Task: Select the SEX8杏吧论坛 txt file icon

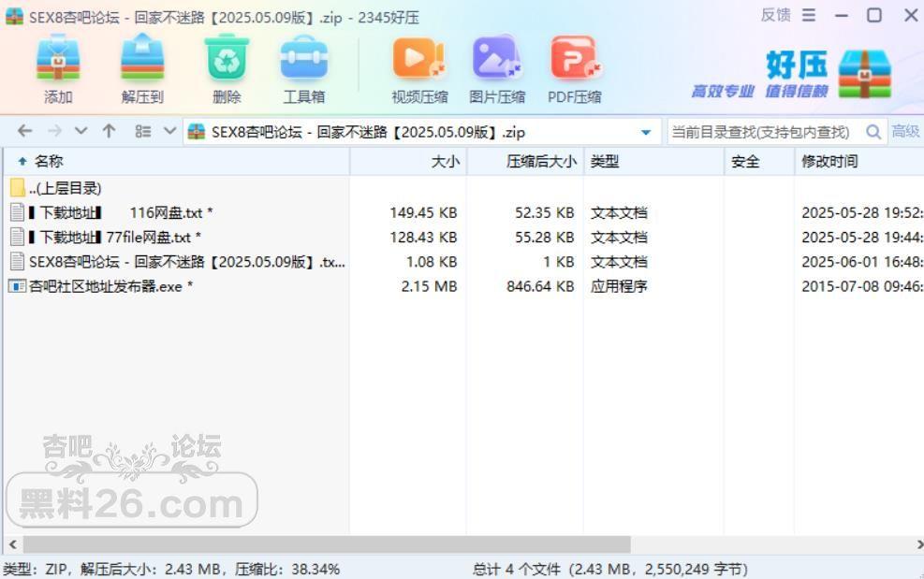Action: [x=18, y=262]
